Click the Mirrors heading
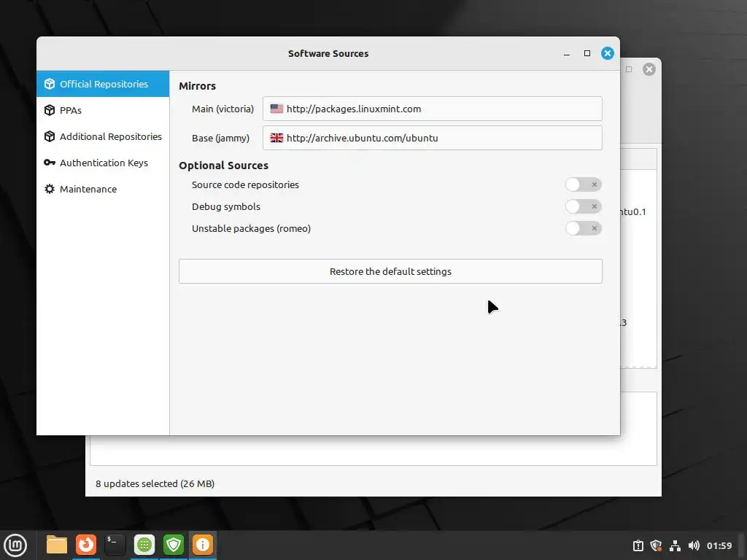This screenshot has width=747, height=560. click(197, 86)
